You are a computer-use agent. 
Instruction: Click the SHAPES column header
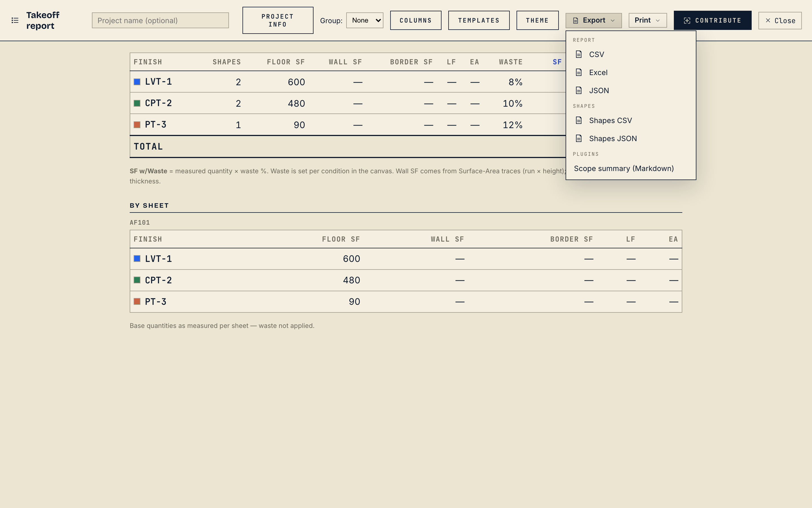click(227, 62)
